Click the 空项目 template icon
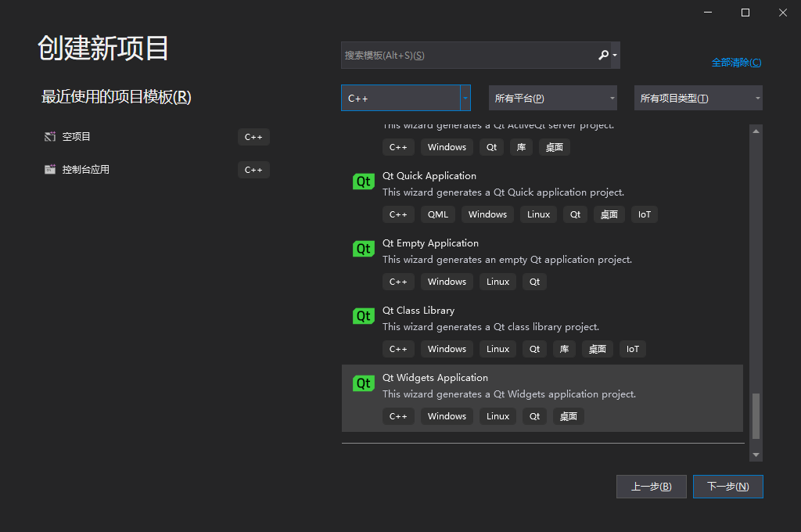 (x=50, y=136)
